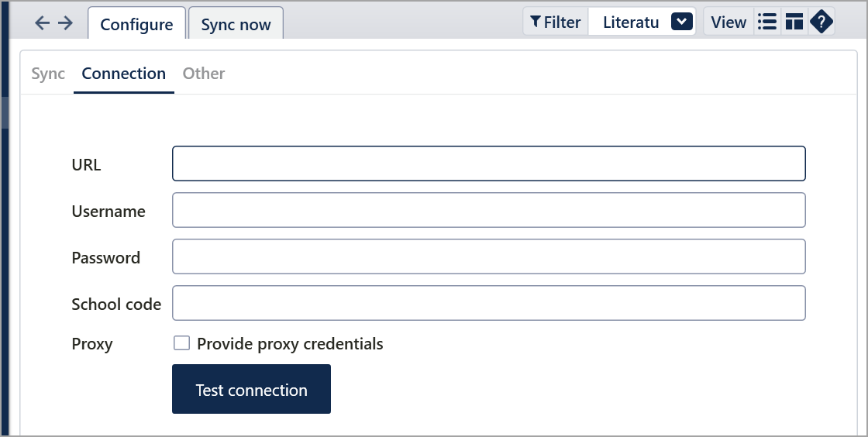868x437 pixels.
Task: Switch to the Other sub-tab
Action: (x=204, y=73)
